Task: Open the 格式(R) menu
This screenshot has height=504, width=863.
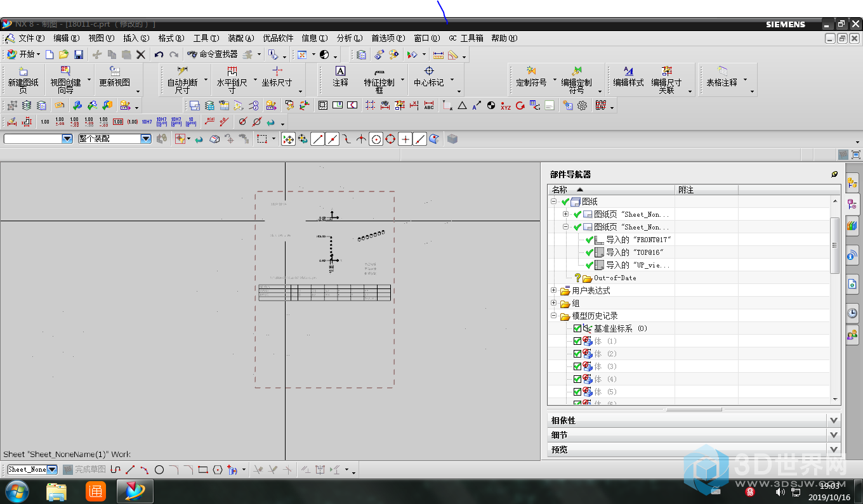Action: [x=171, y=38]
